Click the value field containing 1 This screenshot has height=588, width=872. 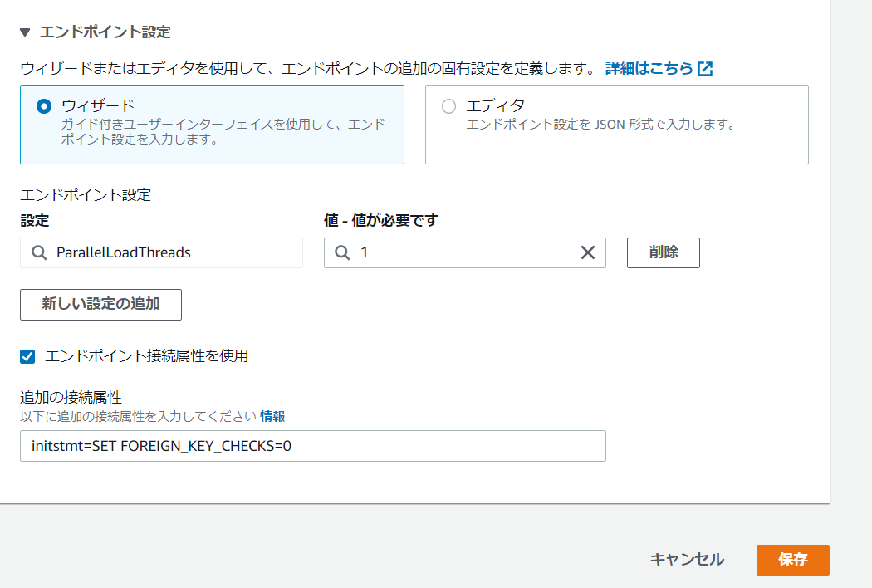465,252
